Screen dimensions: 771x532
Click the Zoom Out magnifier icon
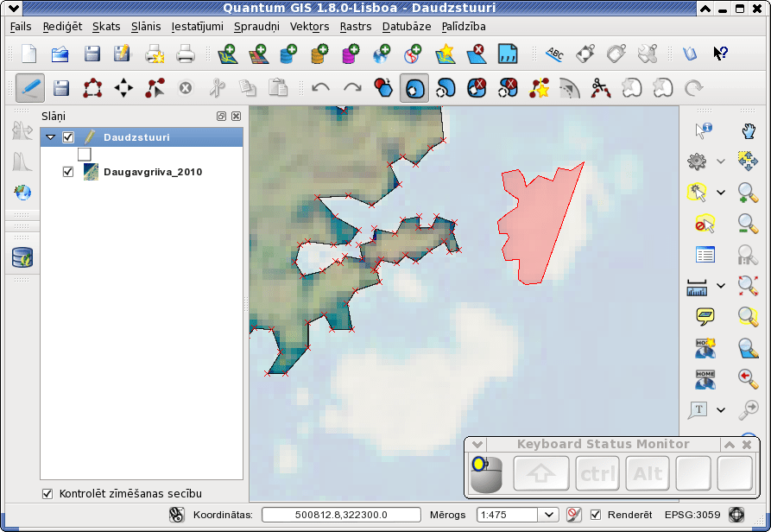click(748, 224)
